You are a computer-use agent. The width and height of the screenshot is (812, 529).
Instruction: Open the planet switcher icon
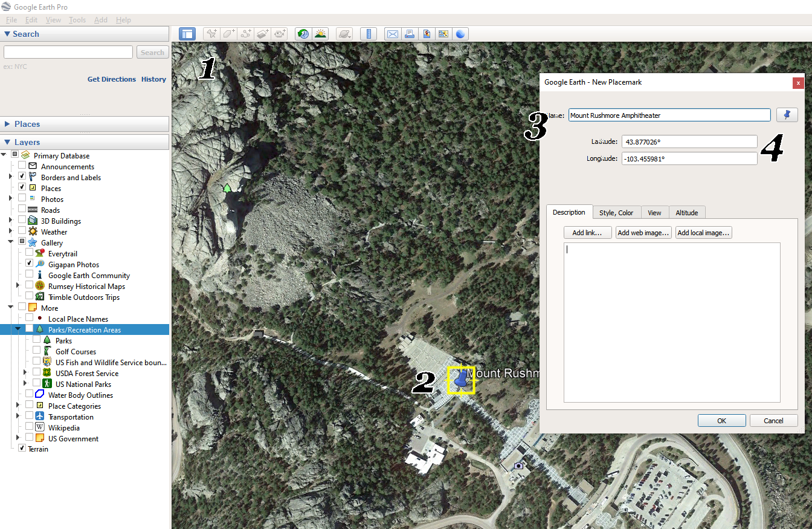(344, 34)
